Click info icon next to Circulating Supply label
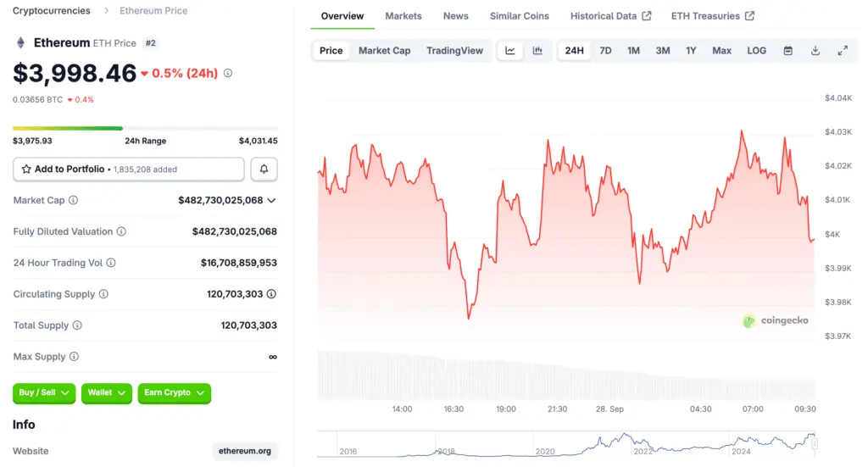This screenshot has height=467, width=868. point(103,294)
